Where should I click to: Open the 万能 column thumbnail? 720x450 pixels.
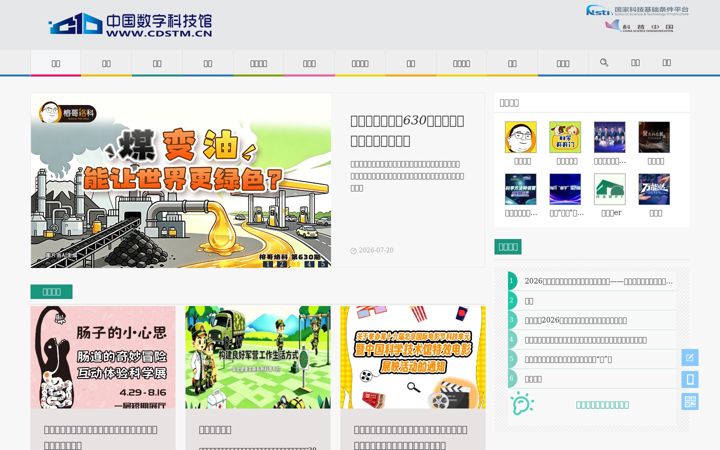654,189
